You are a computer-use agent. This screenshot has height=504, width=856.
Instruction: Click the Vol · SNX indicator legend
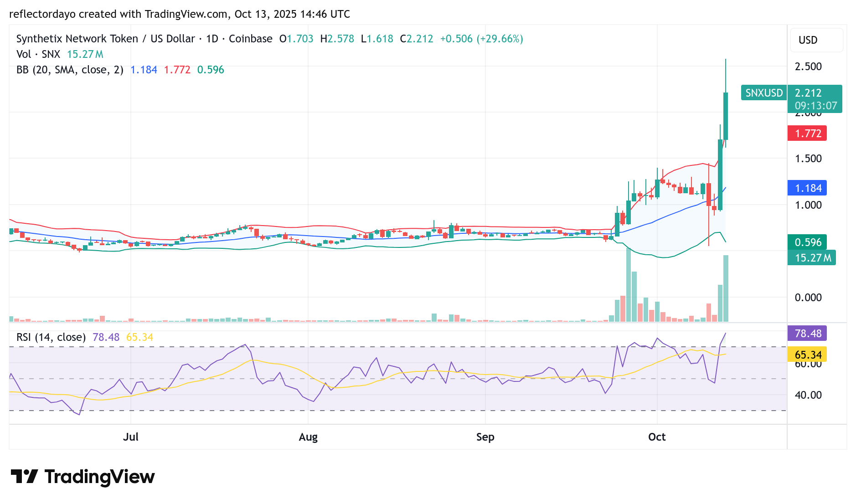(38, 54)
